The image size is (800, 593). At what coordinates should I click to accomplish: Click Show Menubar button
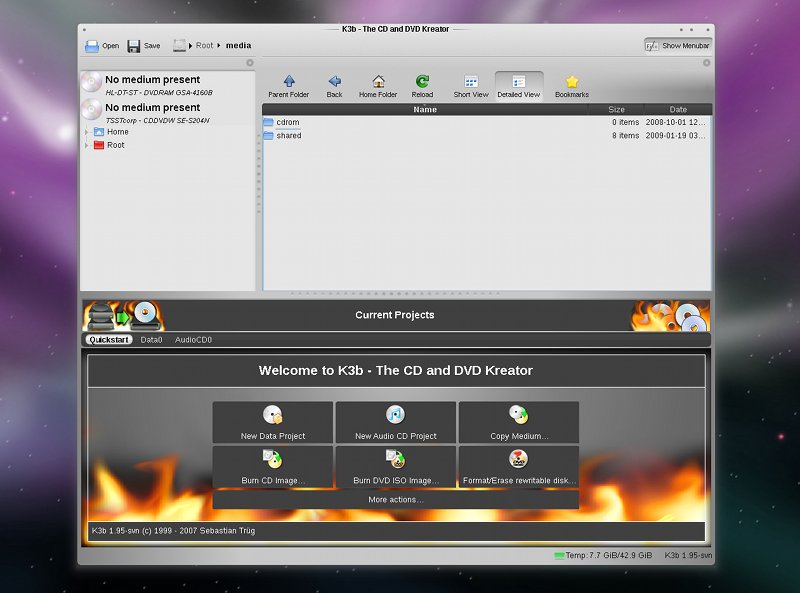click(x=678, y=46)
